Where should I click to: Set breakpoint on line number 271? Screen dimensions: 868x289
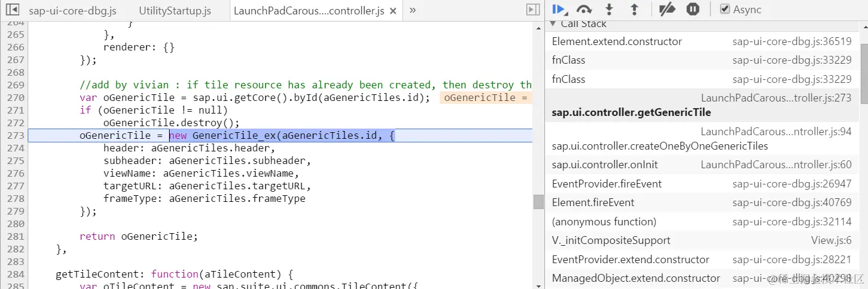click(x=16, y=110)
